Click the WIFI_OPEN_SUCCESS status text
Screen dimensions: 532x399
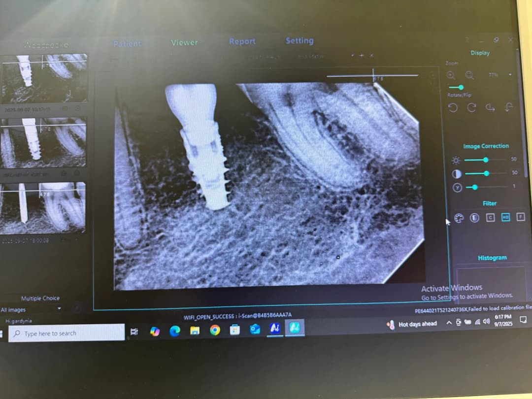point(237,316)
